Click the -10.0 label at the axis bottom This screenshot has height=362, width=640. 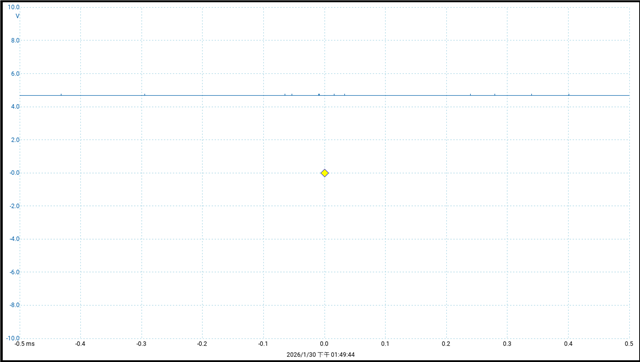[13, 338]
